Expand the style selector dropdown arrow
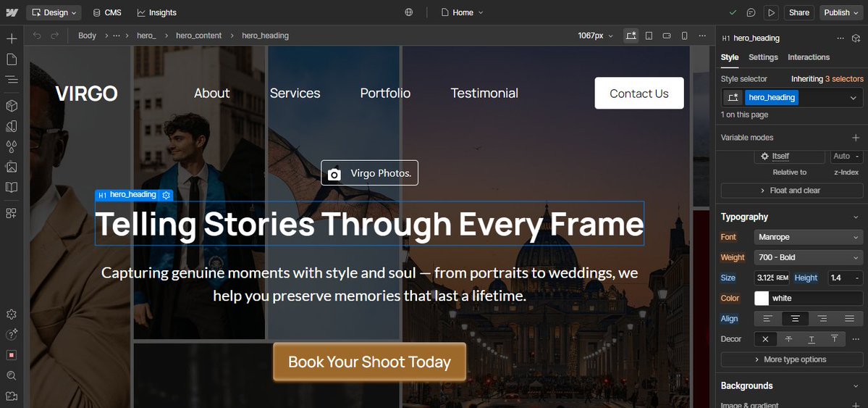Image resolution: width=868 pixels, height=408 pixels. coord(853,98)
